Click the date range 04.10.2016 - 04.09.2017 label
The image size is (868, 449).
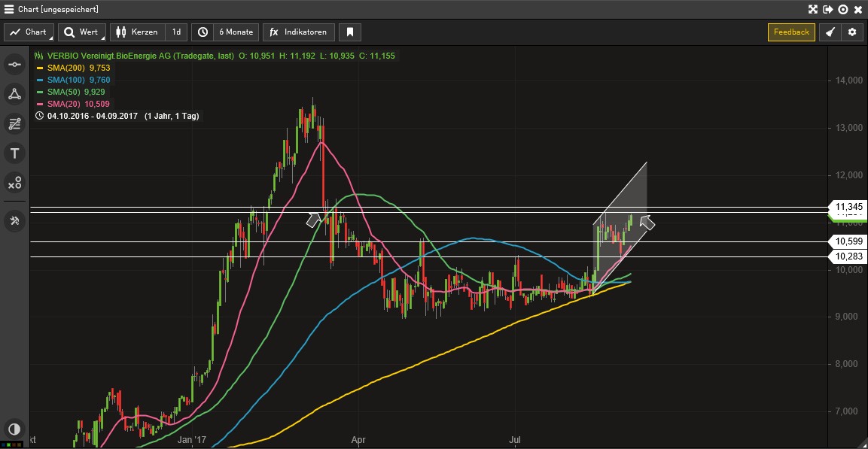(93, 116)
